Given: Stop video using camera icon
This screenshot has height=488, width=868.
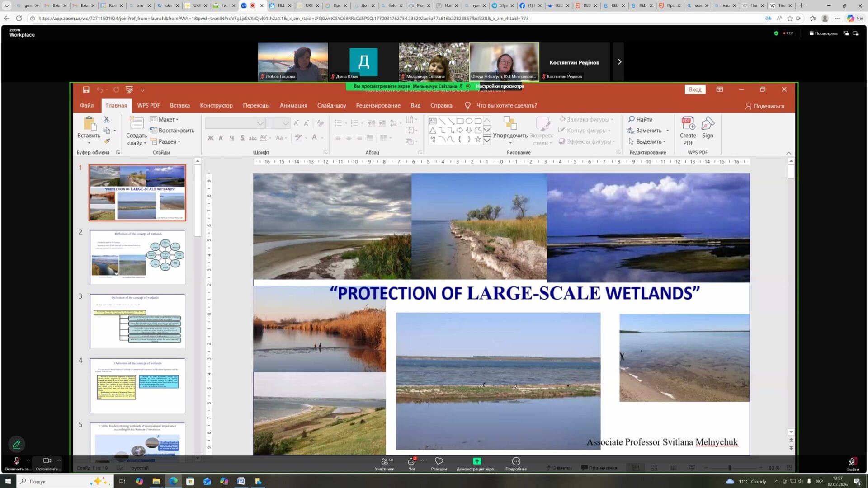Looking at the screenshot, I should coord(47,461).
